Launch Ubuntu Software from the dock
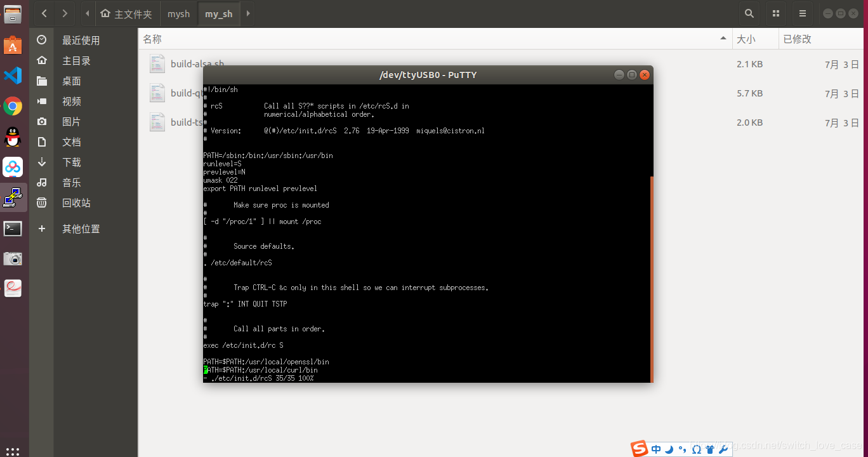 [x=13, y=45]
